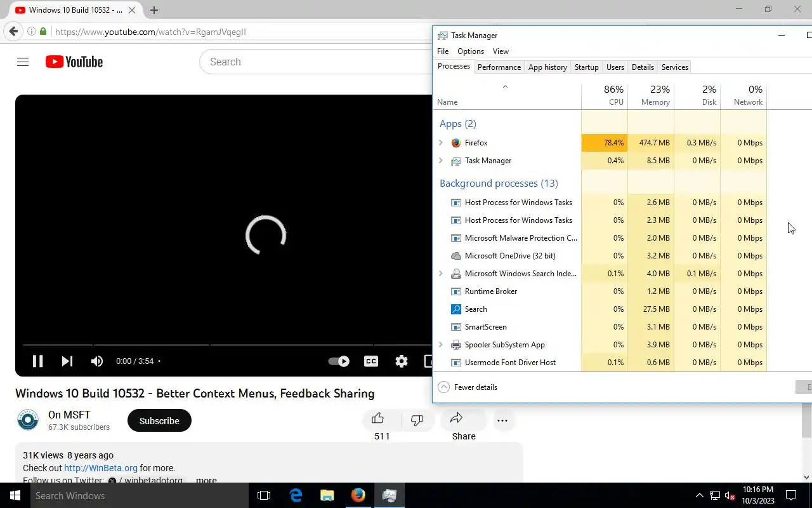Open a new Firefox tab
The width and height of the screenshot is (812, 508).
click(x=154, y=10)
